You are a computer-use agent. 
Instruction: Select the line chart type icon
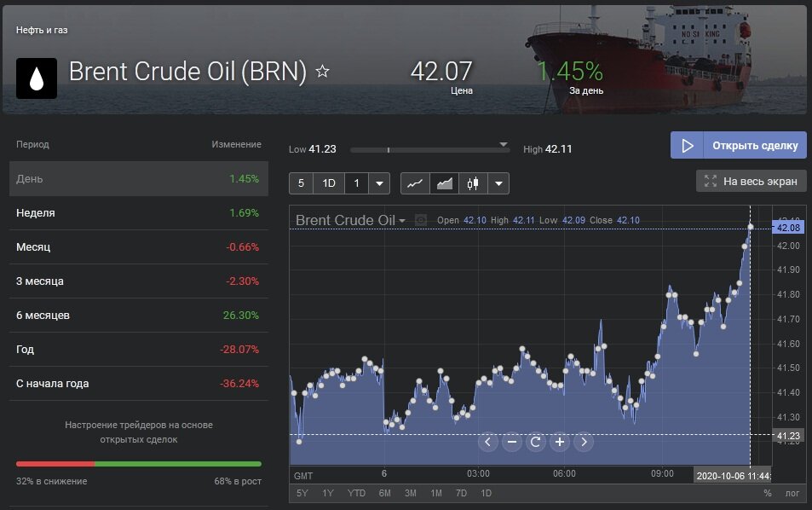click(x=415, y=183)
